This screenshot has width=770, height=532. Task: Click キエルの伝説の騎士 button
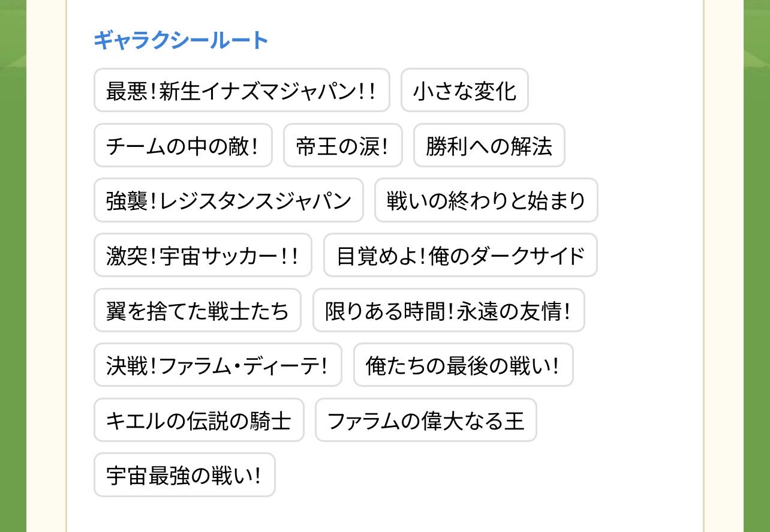pyautogui.click(x=198, y=420)
